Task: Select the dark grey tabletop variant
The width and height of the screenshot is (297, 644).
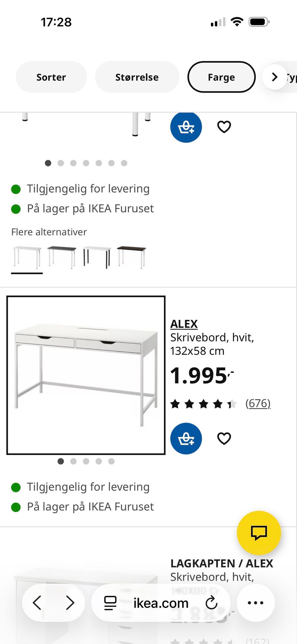Action: 62,257
